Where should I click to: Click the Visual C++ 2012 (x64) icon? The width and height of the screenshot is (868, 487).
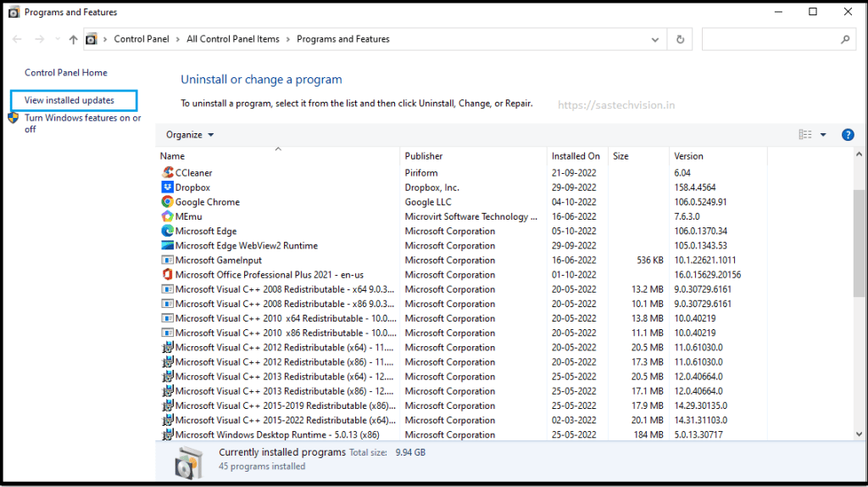[x=167, y=347]
